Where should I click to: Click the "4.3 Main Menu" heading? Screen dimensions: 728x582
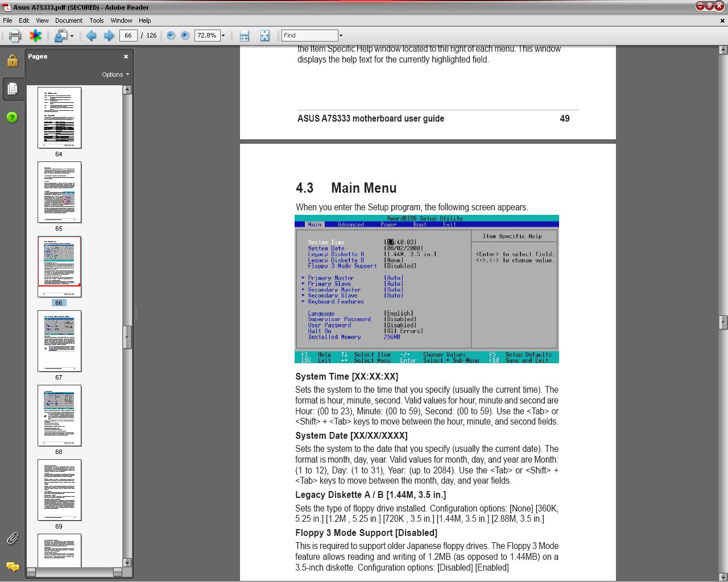pos(346,188)
